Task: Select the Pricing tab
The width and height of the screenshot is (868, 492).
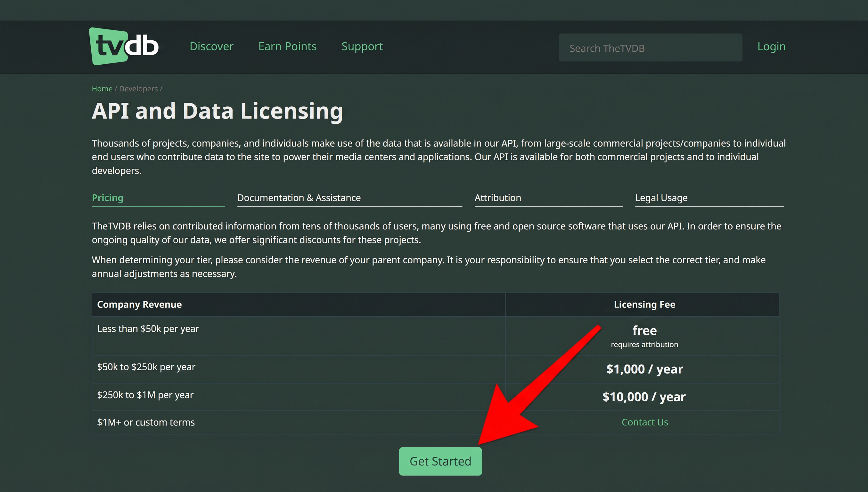Action: coord(158,198)
